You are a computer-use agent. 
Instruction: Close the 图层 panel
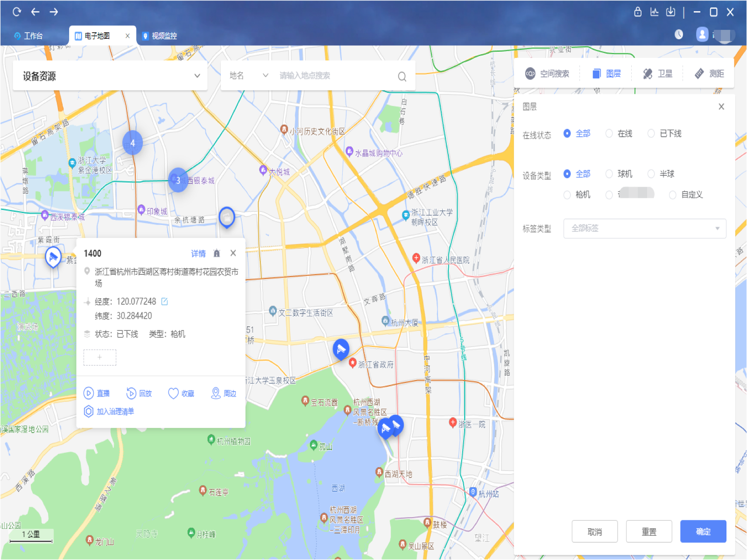721,107
